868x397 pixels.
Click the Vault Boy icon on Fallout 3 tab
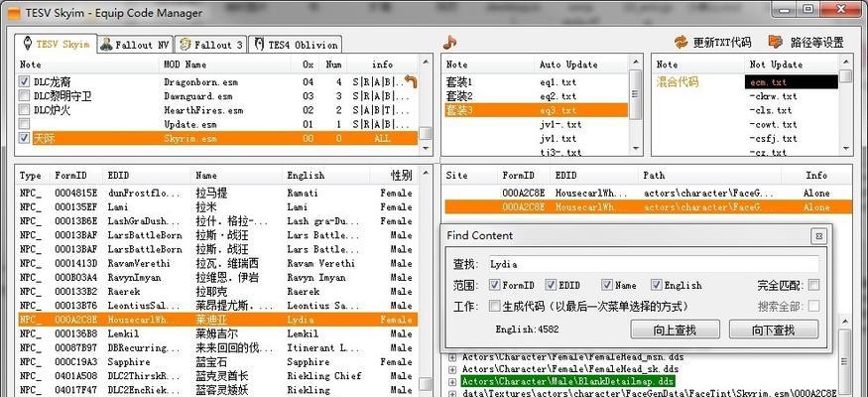[186, 45]
